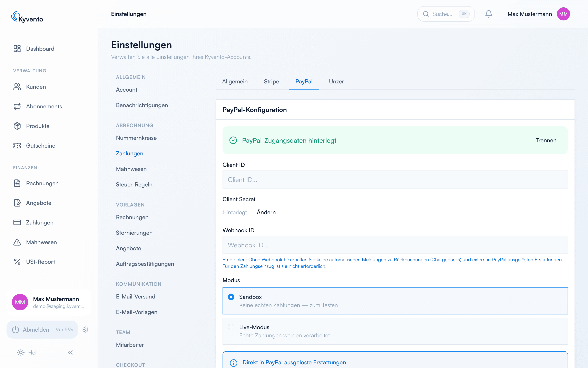This screenshot has width=588, height=368.
Task: Click the Abmelden logout button
Action: [42, 330]
